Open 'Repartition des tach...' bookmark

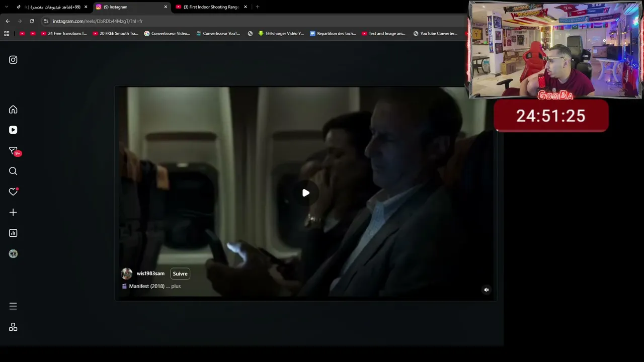pyautogui.click(x=333, y=34)
